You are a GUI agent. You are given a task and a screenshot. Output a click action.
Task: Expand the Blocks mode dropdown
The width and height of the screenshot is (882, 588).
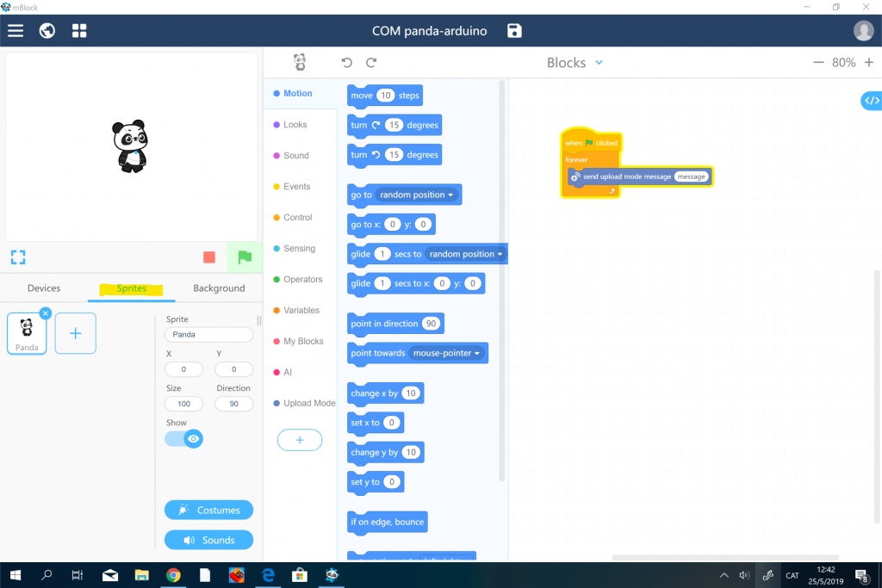[599, 63]
